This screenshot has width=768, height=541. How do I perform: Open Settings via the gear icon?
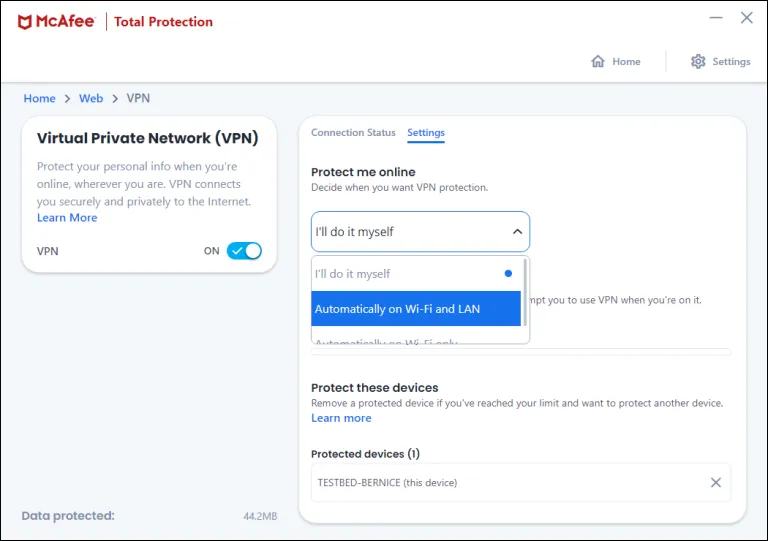698,61
